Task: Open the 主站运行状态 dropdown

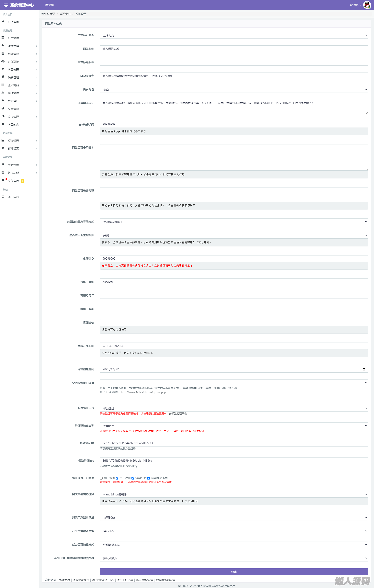Action: pos(234,35)
